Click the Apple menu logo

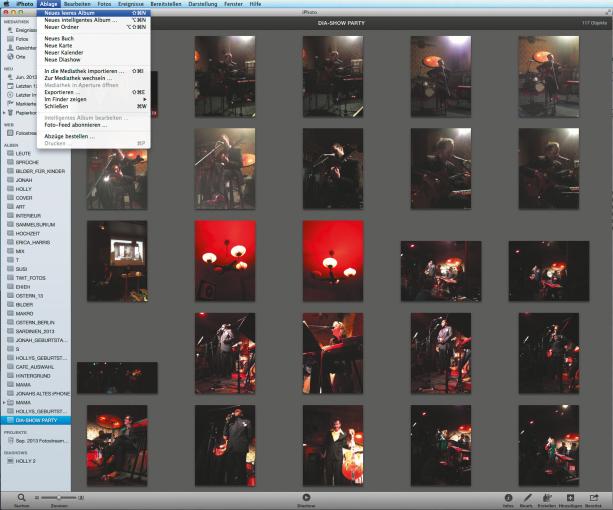[x=6, y=4]
